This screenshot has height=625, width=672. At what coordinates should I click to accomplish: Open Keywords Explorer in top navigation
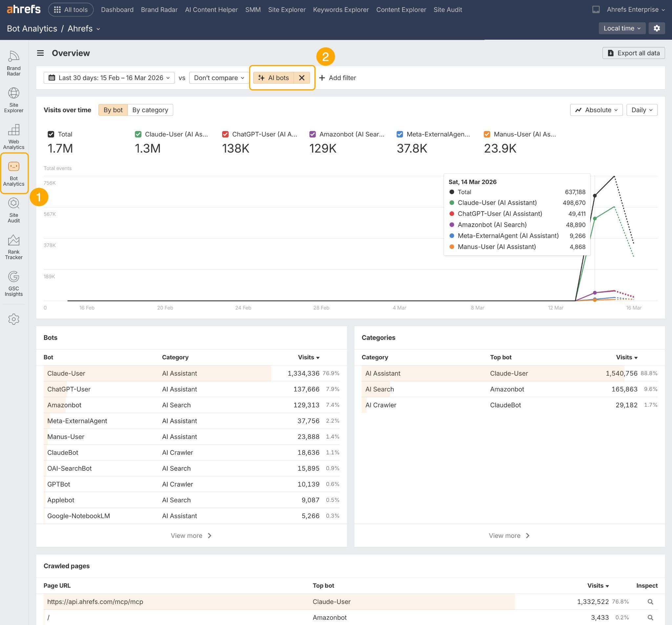(341, 10)
